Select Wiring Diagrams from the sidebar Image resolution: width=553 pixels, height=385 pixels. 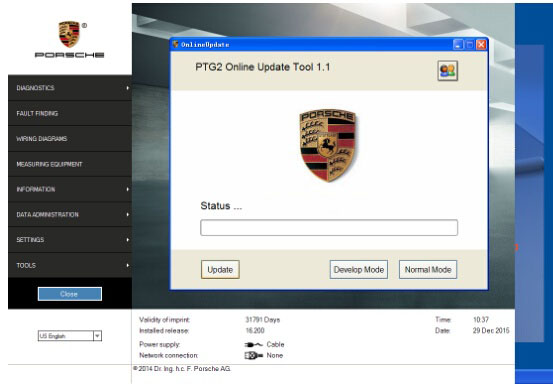[70, 139]
